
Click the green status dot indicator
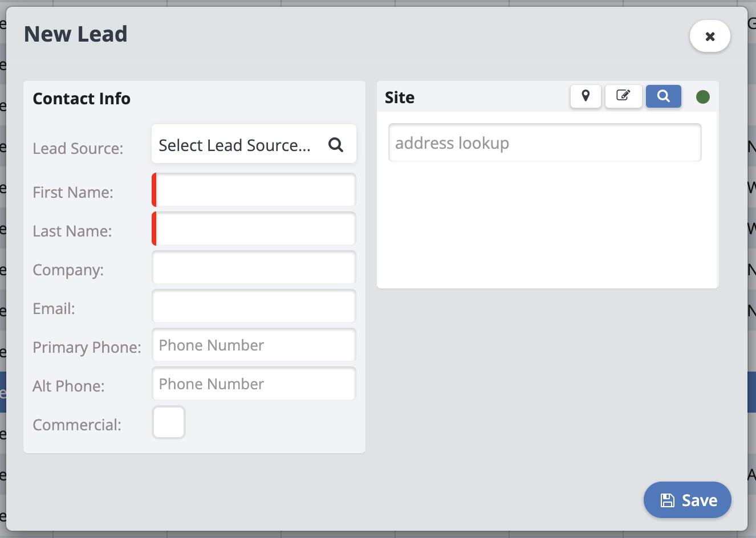point(703,97)
